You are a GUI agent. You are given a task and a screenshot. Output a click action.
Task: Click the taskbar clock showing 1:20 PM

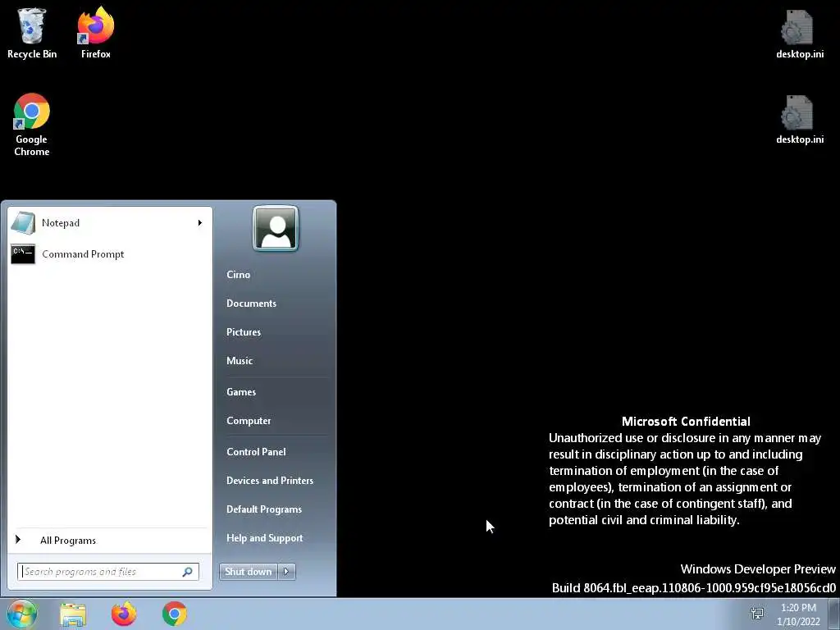[x=798, y=614]
